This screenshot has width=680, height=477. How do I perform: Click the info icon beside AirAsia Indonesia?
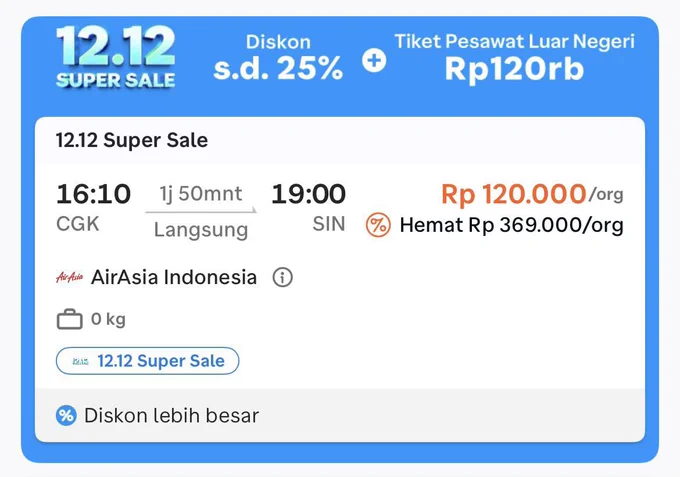point(282,277)
